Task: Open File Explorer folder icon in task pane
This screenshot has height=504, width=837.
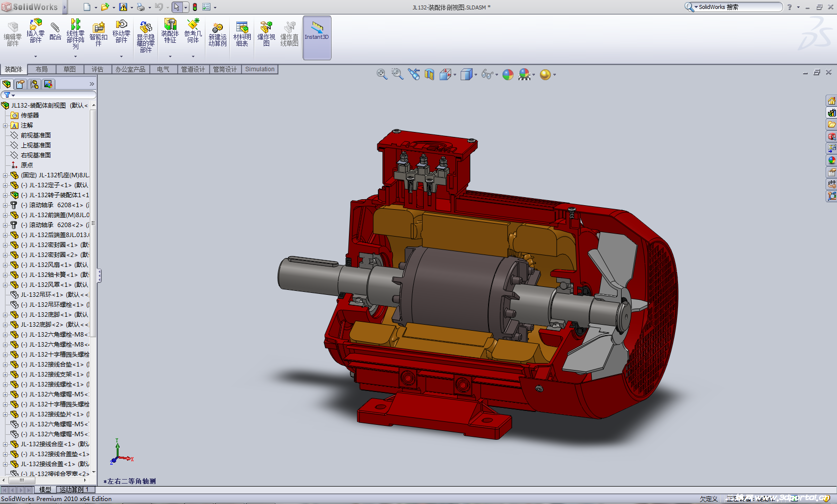Action: pyautogui.click(x=832, y=125)
